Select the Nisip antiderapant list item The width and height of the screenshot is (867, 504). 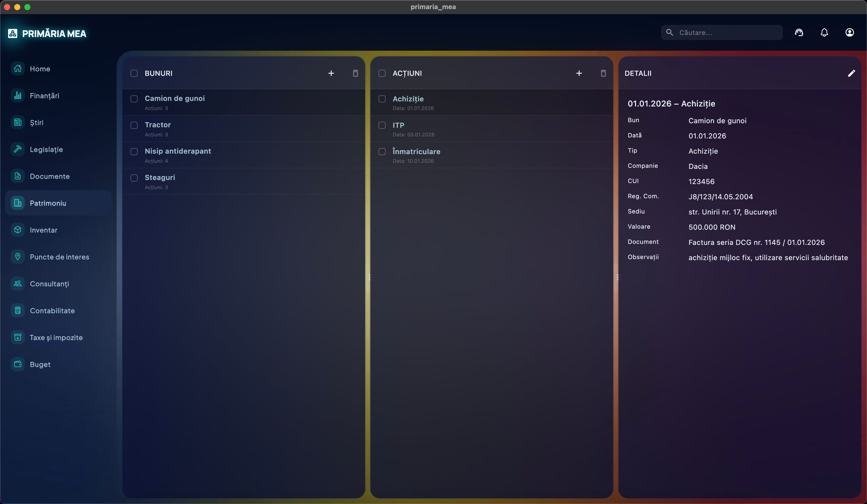pyautogui.click(x=178, y=151)
